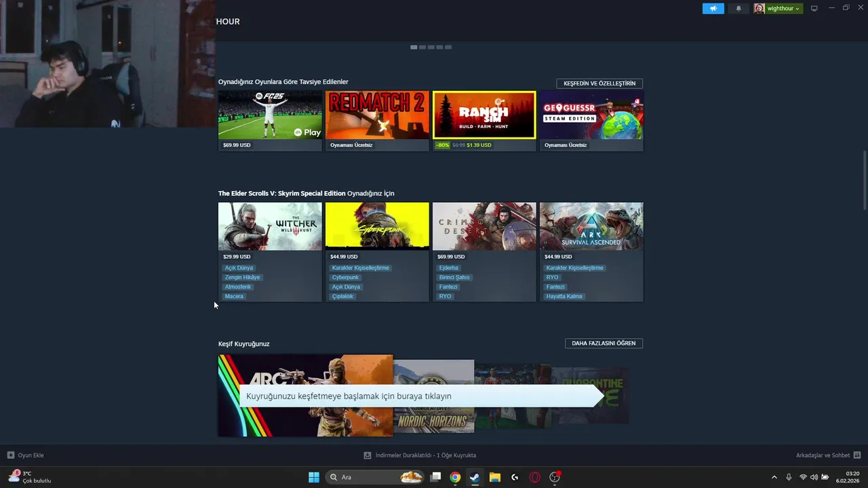The width and height of the screenshot is (868, 488).
Task: Click the Hayatta Kalma tag
Action: pos(564,296)
